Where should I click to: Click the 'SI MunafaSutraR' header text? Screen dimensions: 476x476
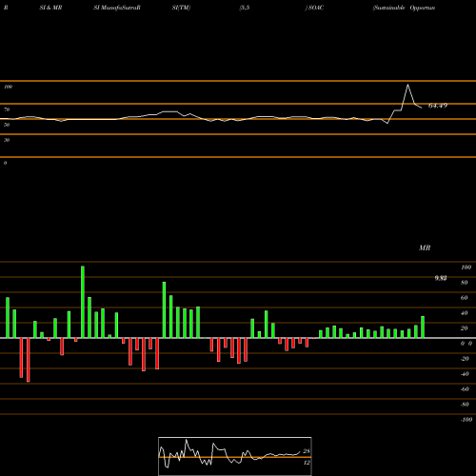tap(117, 8)
